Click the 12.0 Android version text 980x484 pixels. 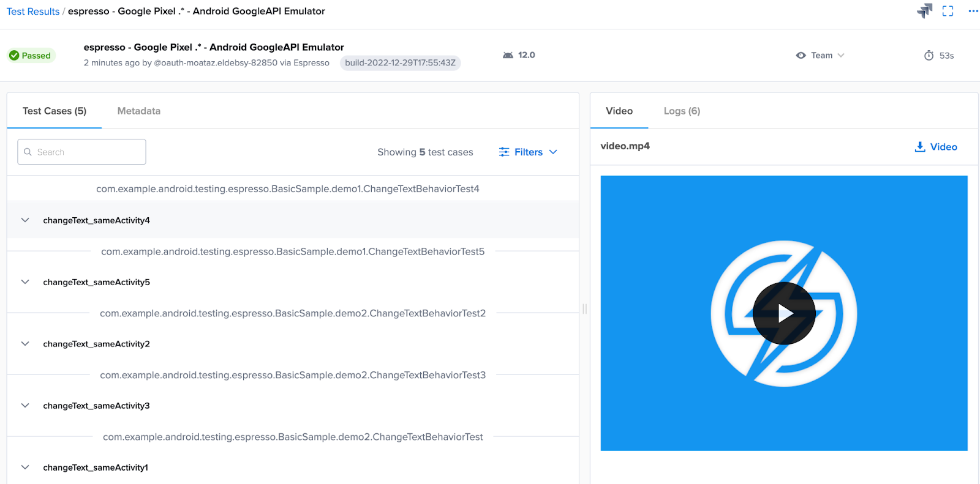click(526, 55)
